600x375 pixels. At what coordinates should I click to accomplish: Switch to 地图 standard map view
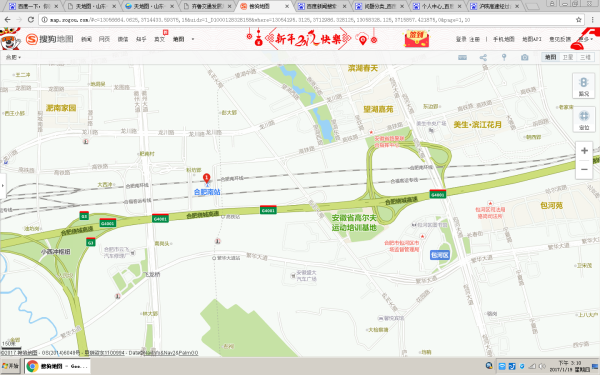click(550, 57)
